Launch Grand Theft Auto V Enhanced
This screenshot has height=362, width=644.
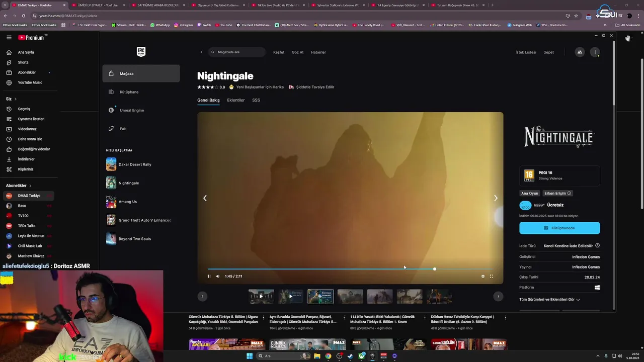140,220
